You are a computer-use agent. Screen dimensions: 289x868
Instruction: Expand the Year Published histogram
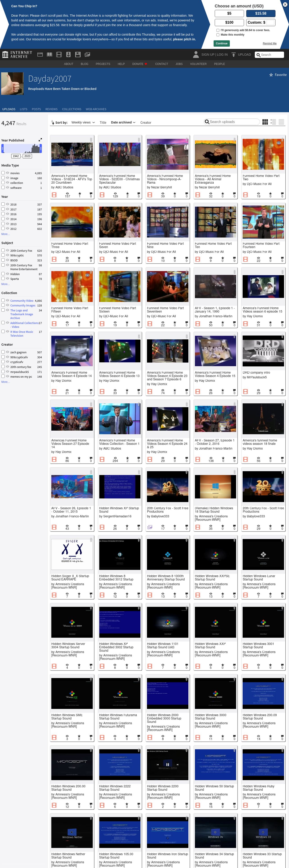click(40, 140)
